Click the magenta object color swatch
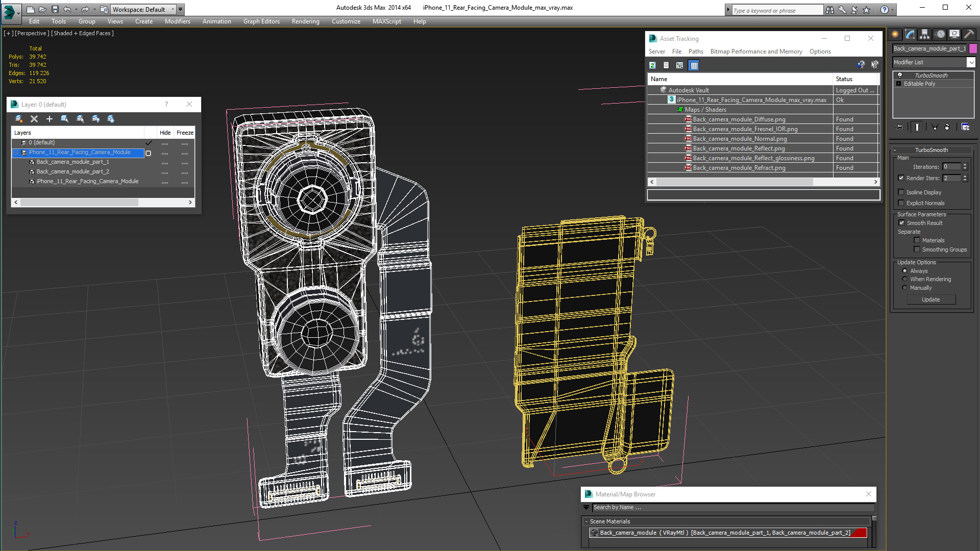 pos(973,48)
